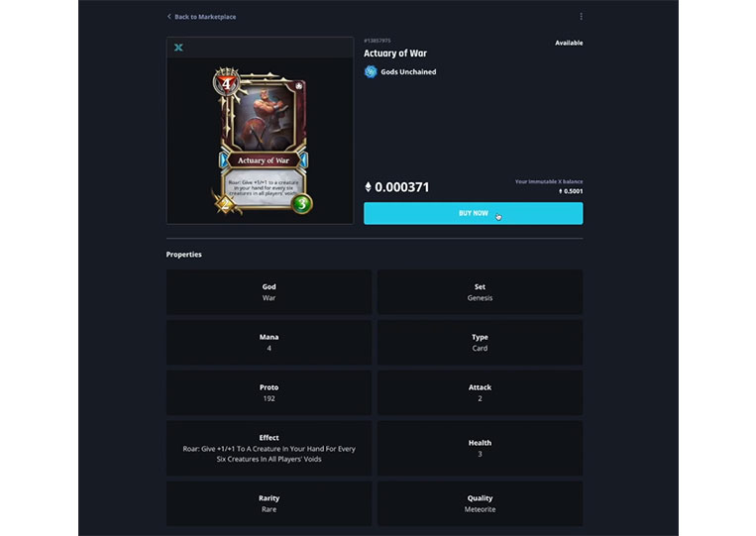Click the Mana property tile
Image resolution: width=756 pixels, height=536 pixels.
[x=270, y=342]
